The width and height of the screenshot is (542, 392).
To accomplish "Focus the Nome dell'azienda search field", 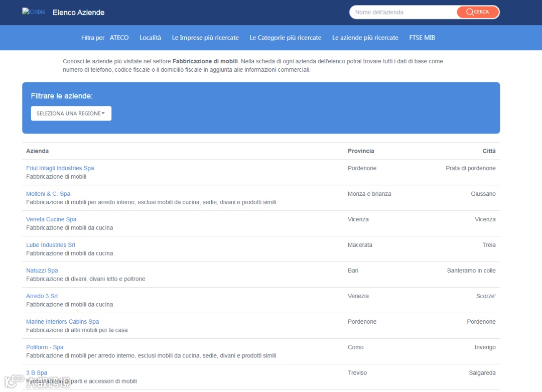I will coord(403,12).
